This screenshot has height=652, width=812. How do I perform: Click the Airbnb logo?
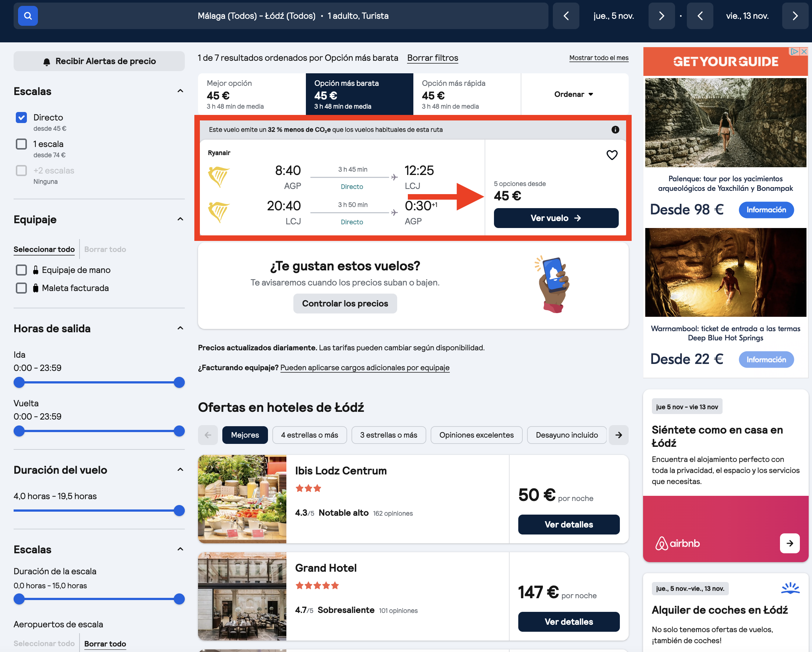coord(678,543)
